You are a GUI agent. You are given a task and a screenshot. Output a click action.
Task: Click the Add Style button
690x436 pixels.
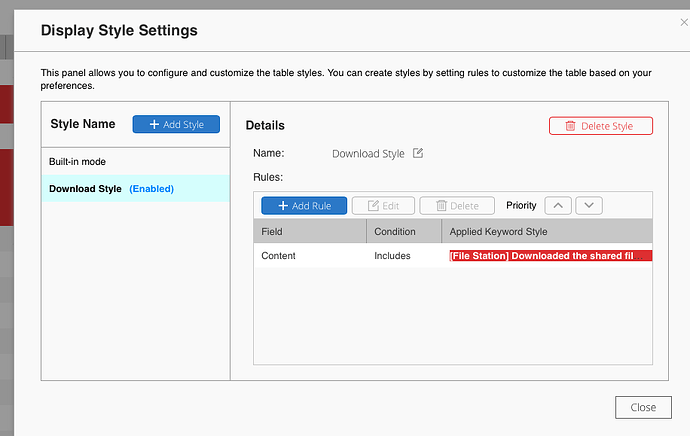(176, 124)
